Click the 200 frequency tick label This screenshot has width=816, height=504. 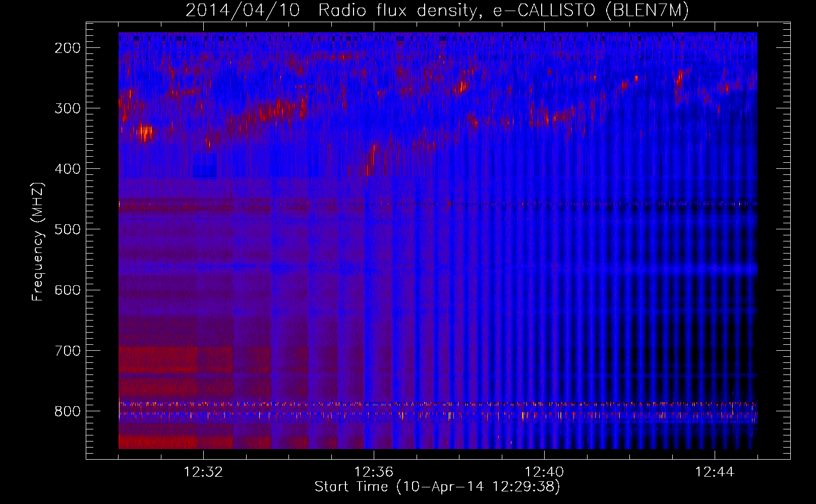(68, 48)
